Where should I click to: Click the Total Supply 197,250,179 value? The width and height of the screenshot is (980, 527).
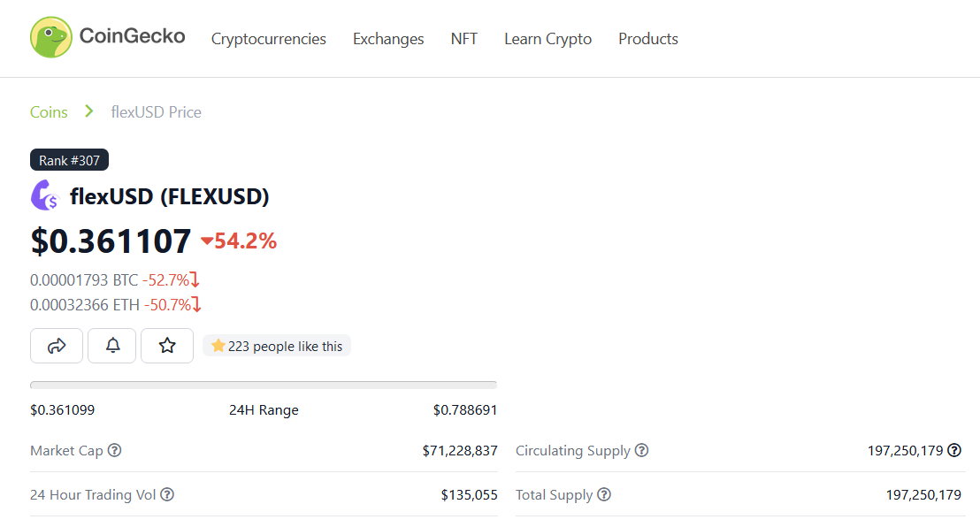(x=923, y=495)
